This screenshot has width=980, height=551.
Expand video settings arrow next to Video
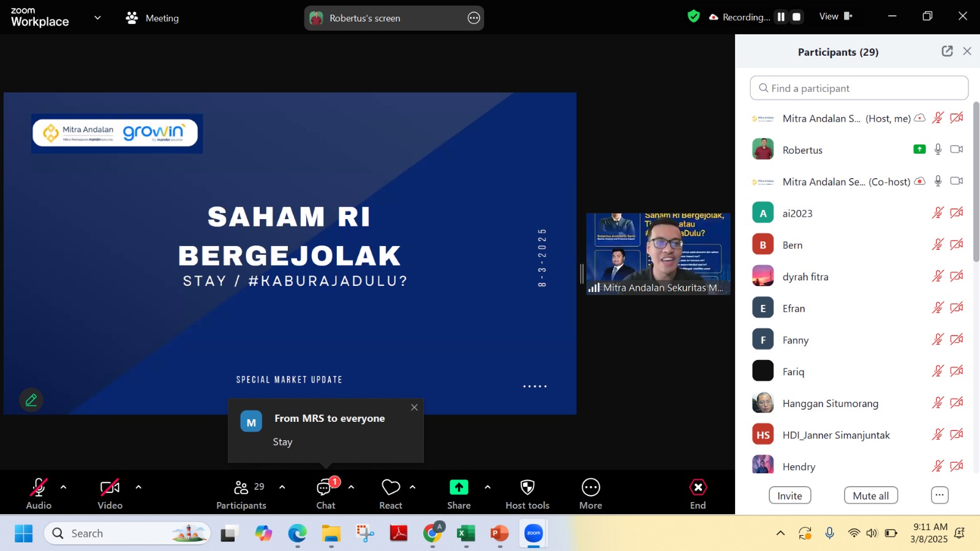click(138, 487)
